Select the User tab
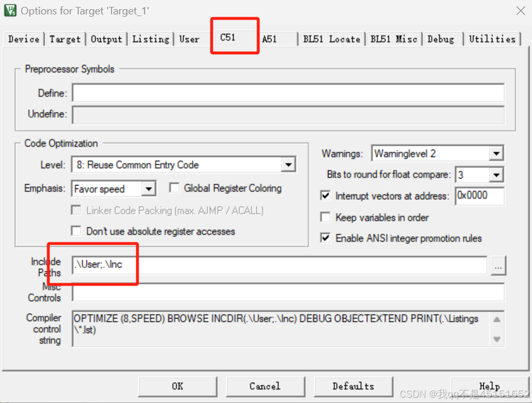532x403 pixels. (189, 39)
